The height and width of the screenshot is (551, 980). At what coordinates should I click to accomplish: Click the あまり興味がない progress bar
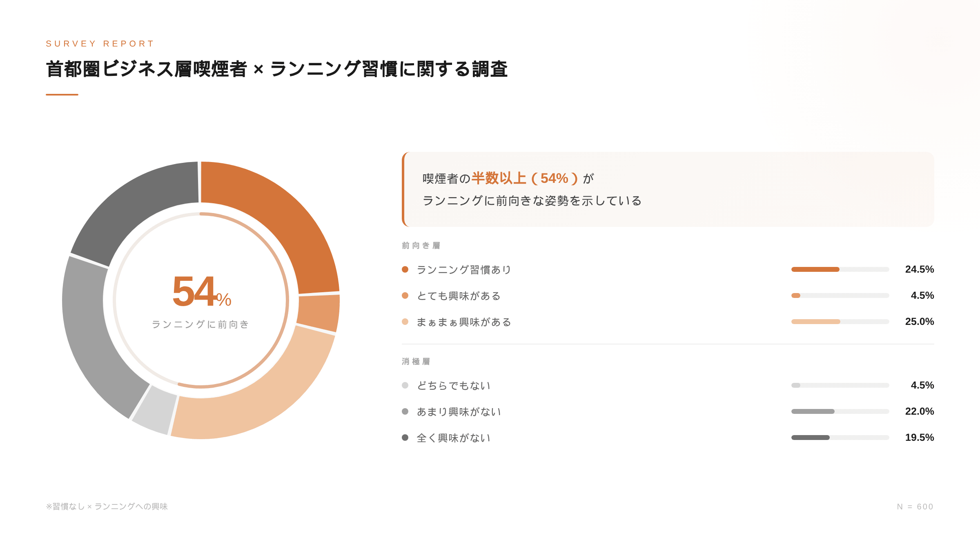(x=840, y=411)
